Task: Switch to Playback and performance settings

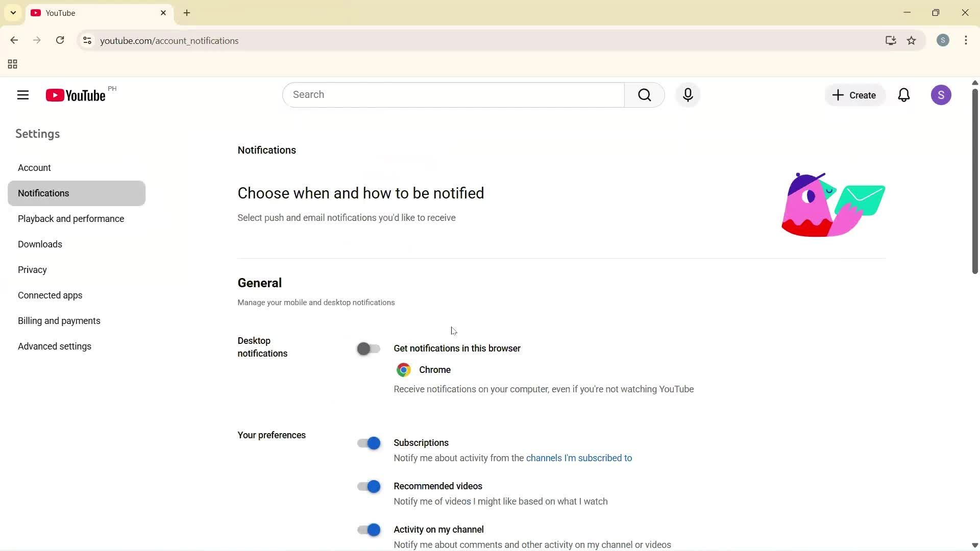Action: click(71, 218)
